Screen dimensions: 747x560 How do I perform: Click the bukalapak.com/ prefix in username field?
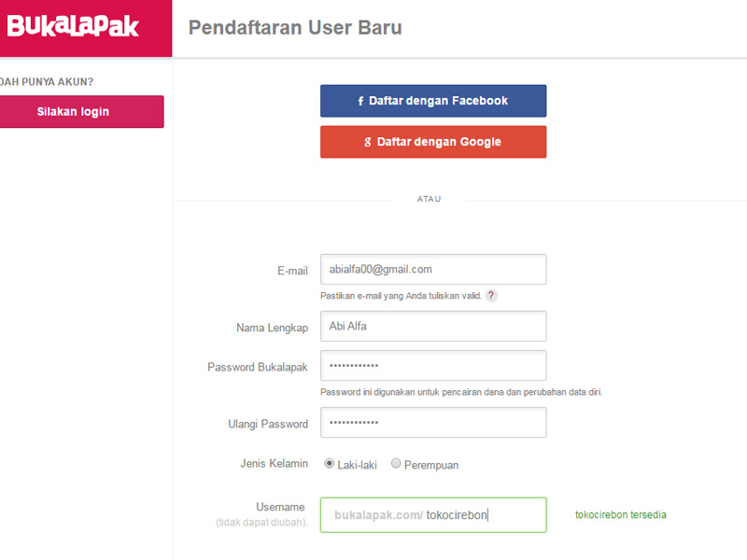point(379,515)
